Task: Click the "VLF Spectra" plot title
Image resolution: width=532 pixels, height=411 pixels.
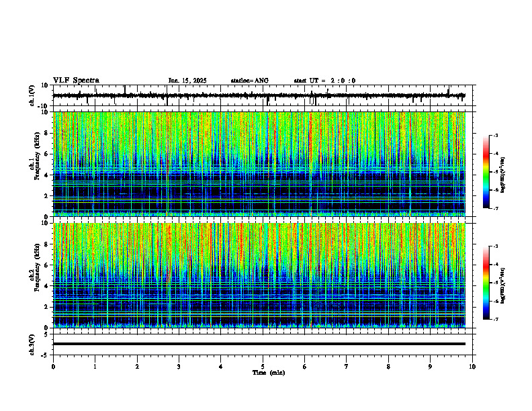Action: pyautogui.click(x=76, y=81)
